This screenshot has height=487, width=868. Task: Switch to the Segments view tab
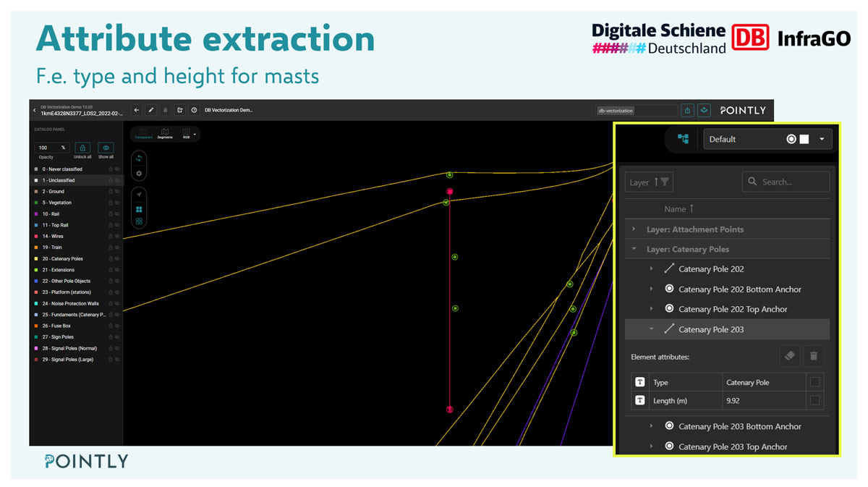coord(165,135)
